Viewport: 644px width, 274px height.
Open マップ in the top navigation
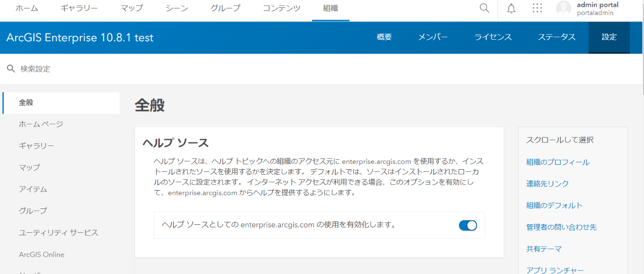pos(132,8)
